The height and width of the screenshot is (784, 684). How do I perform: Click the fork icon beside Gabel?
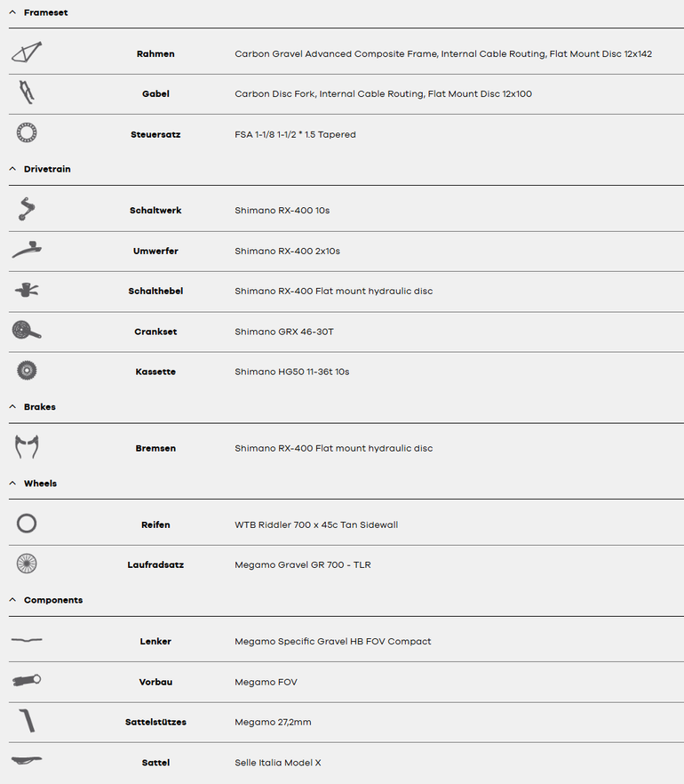point(26,92)
